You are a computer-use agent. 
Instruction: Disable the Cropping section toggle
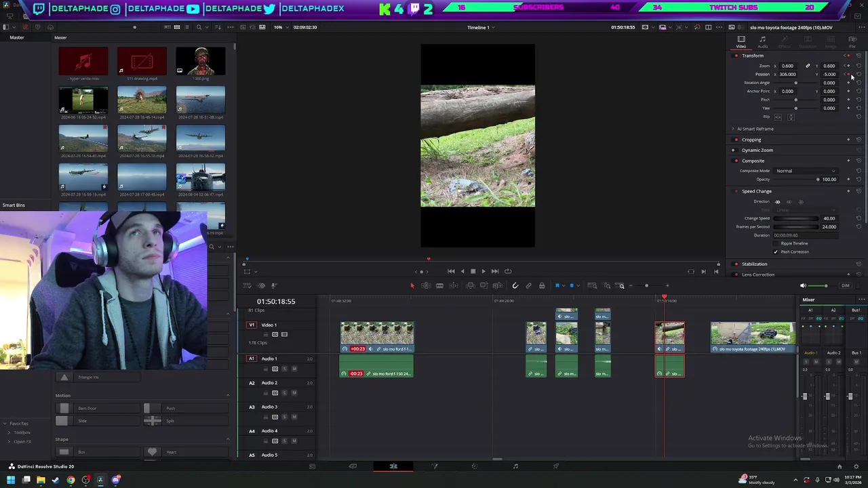[735, 140]
